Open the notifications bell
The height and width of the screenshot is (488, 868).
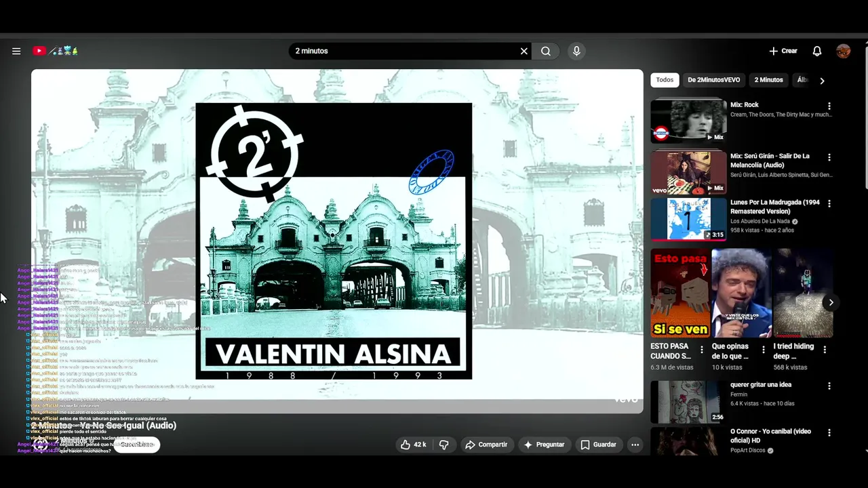(x=817, y=51)
